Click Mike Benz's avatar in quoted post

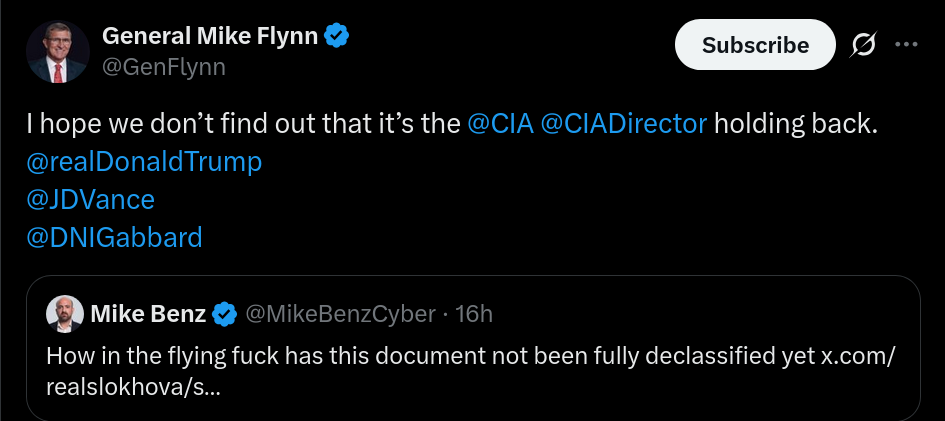click(x=64, y=314)
